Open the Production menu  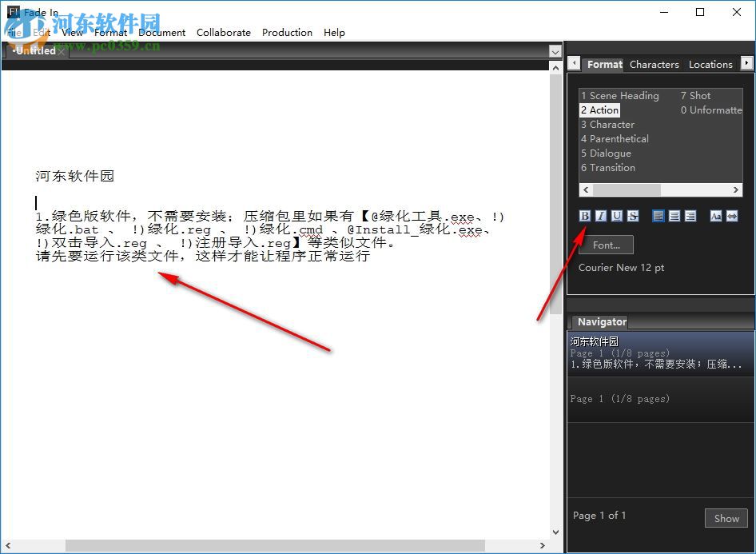[287, 33]
